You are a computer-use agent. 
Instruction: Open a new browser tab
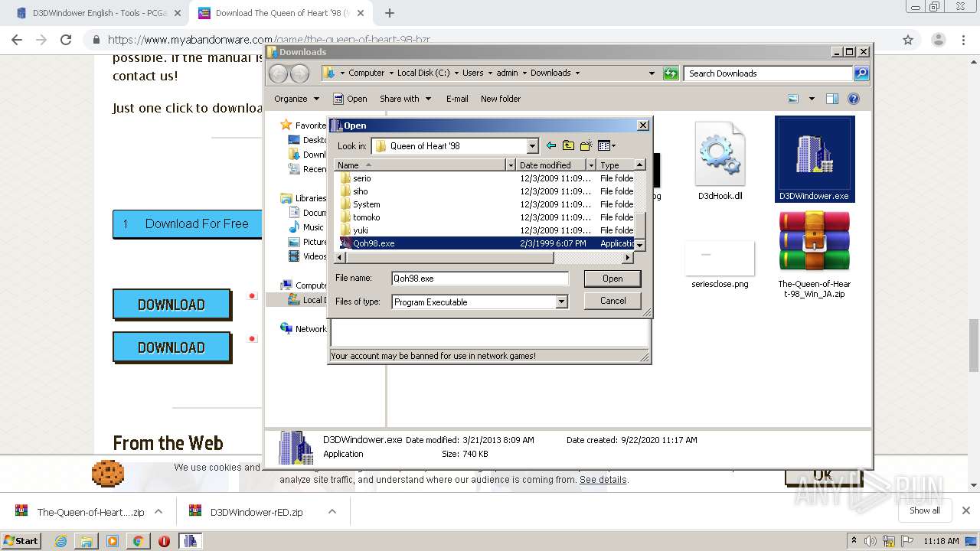[x=390, y=13]
